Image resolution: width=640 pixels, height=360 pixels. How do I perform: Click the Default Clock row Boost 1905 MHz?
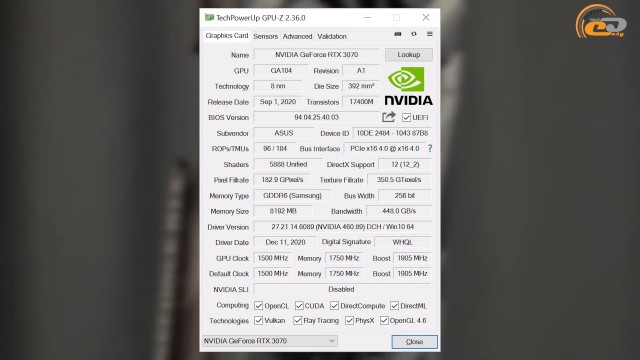[x=412, y=273]
